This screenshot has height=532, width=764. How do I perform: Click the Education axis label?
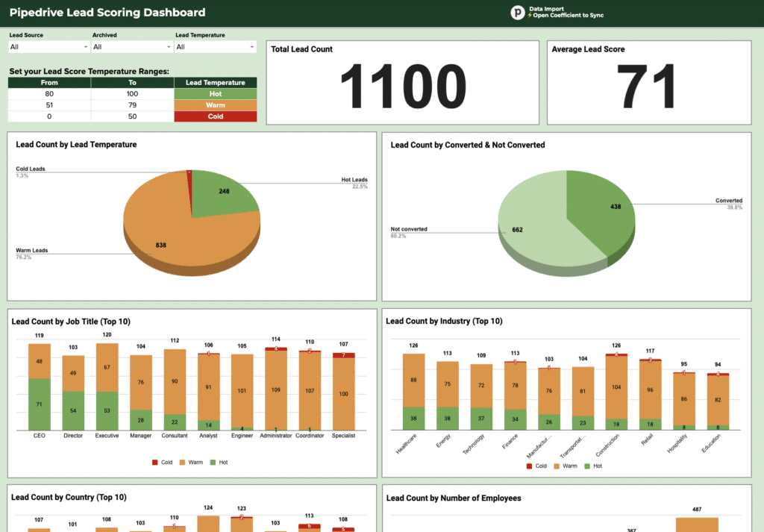click(x=711, y=443)
